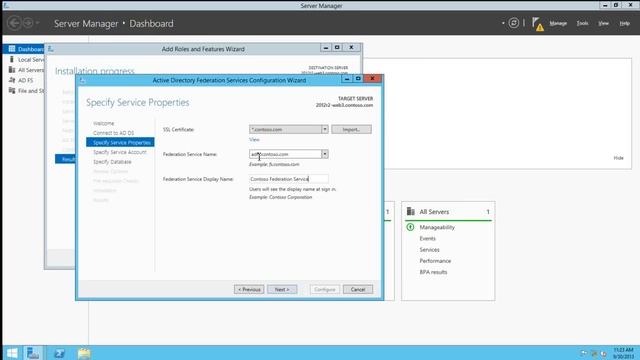Open the All Servers tile header
Image resolution: width=640 pixels, height=360 pixels.
pyautogui.click(x=448, y=212)
